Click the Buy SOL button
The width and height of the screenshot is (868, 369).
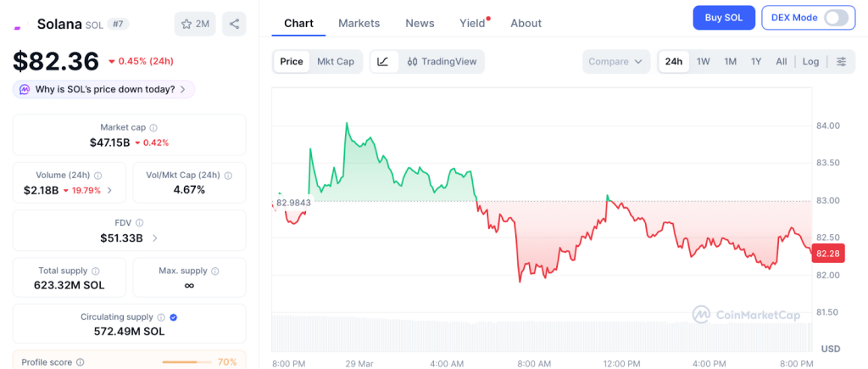pyautogui.click(x=723, y=18)
